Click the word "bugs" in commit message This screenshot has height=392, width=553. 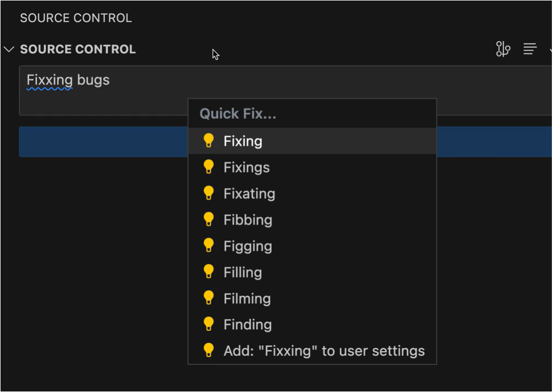click(x=94, y=80)
